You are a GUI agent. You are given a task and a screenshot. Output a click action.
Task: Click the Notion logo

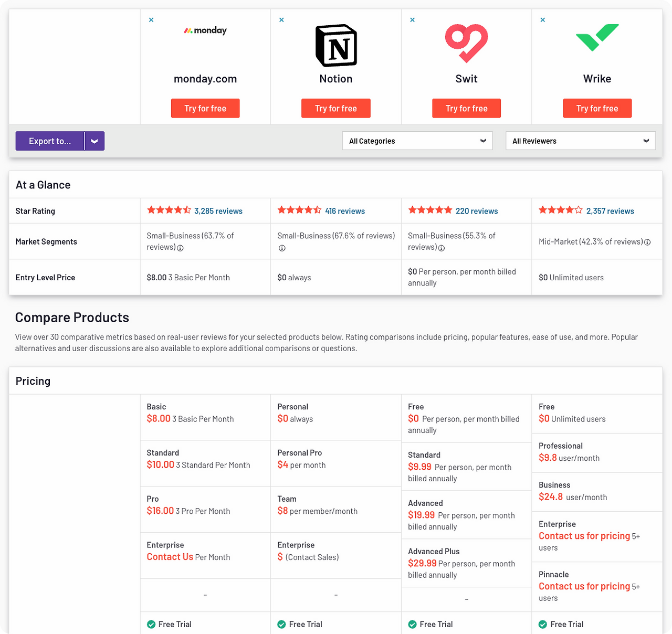[x=336, y=45]
